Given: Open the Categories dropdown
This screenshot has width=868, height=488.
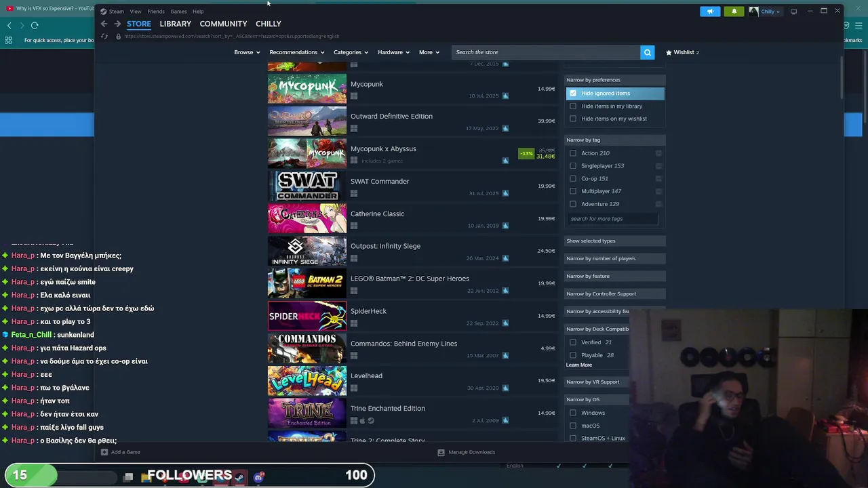Looking at the screenshot, I should point(351,52).
